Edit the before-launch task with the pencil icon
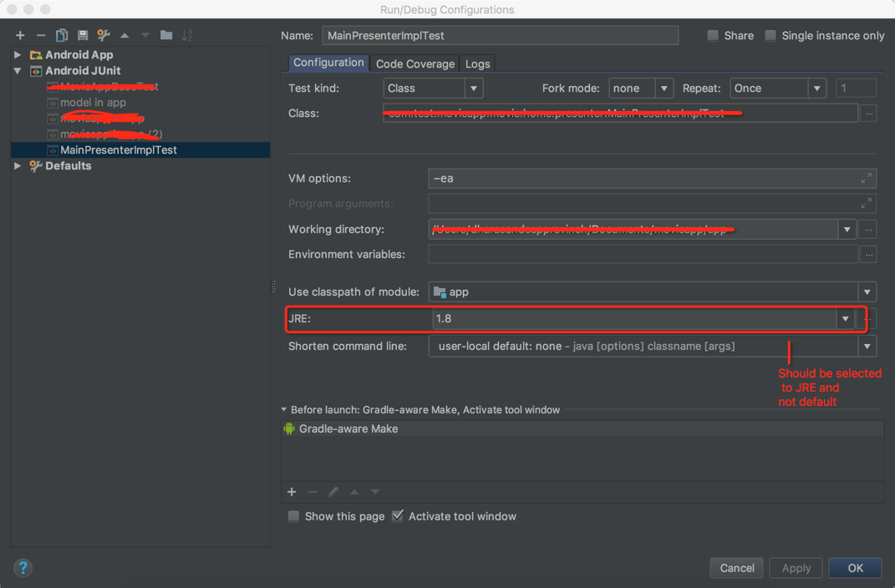Image resolution: width=895 pixels, height=588 pixels. [x=333, y=492]
